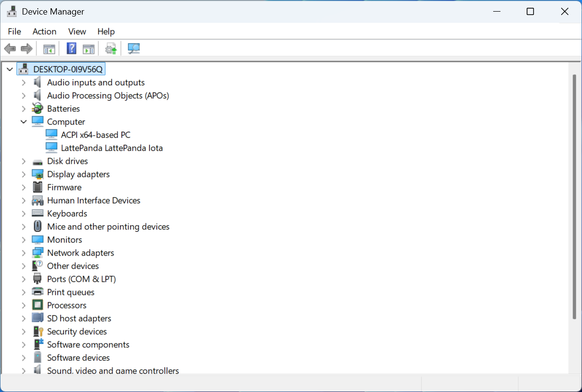Image resolution: width=582 pixels, height=392 pixels.
Task: Expand the Other devices category
Action: [23, 266]
